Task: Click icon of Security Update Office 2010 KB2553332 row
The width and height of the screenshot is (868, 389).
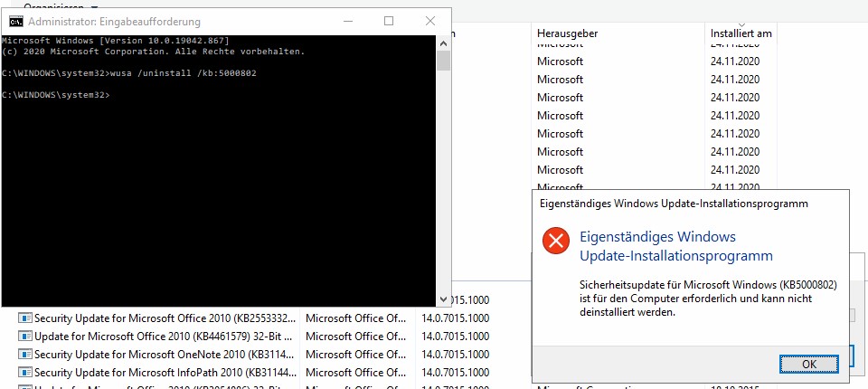Action: [x=25, y=318]
